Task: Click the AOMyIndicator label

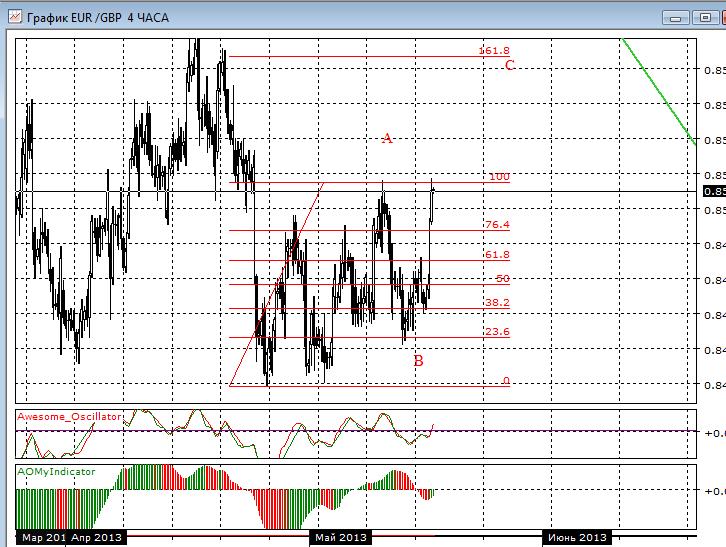Action: tap(56, 472)
